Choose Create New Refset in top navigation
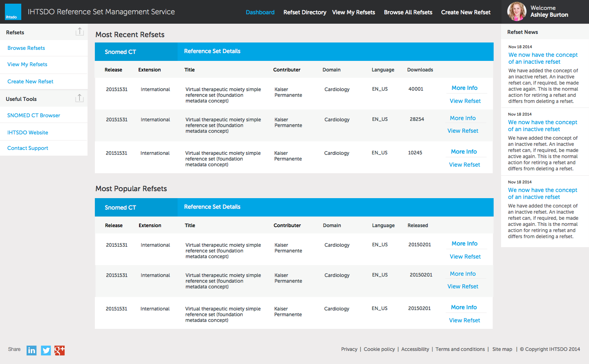This screenshot has width=589, height=364. point(466,12)
